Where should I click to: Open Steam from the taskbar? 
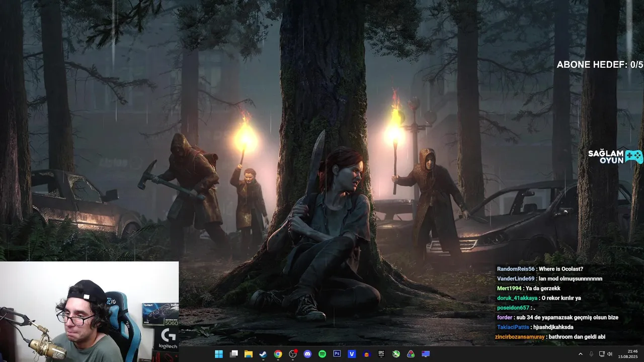coord(263,354)
